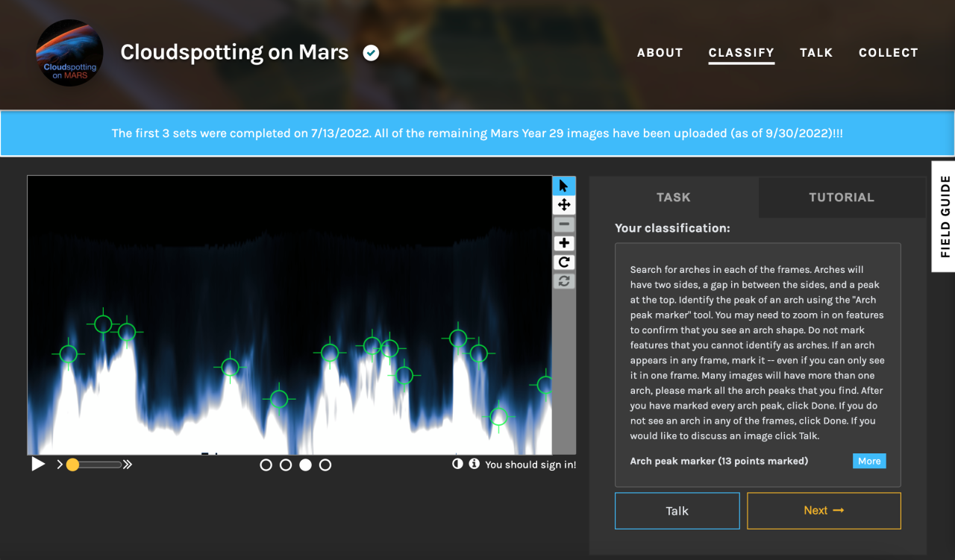Set playback speed using the orange slider knob
The image size is (955, 560).
tap(72, 465)
